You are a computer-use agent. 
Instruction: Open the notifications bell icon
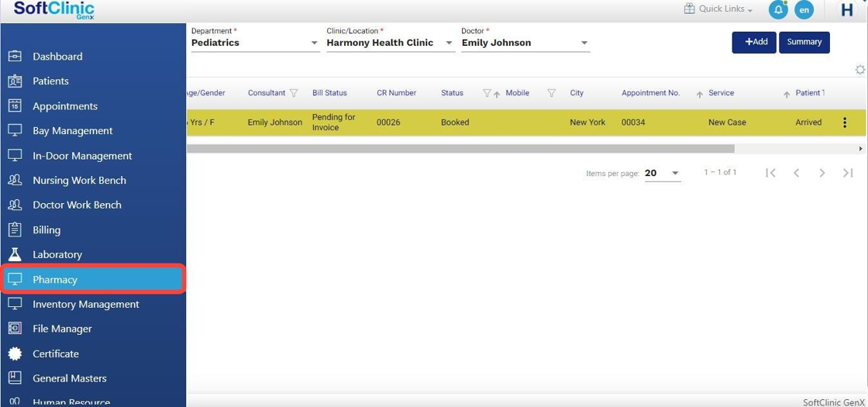tap(778, 10)
